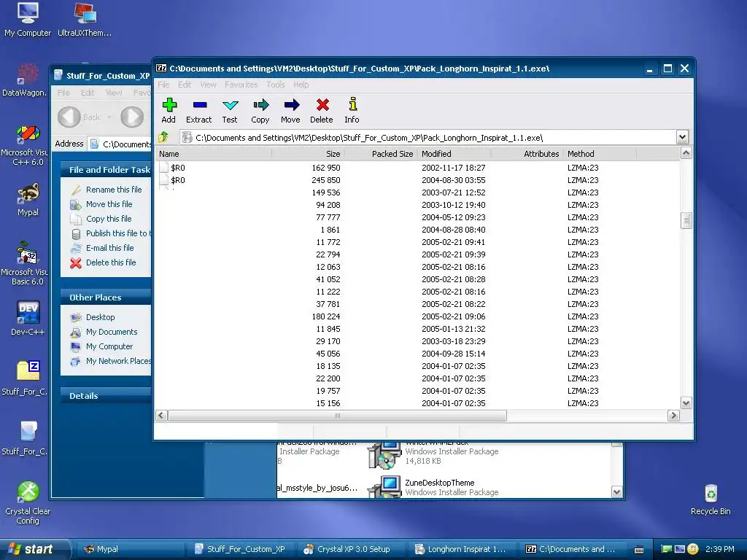Sort by the Packed Size column header
Image resolution: width=747 pixels, height=560 pixels.
point(381,154)
